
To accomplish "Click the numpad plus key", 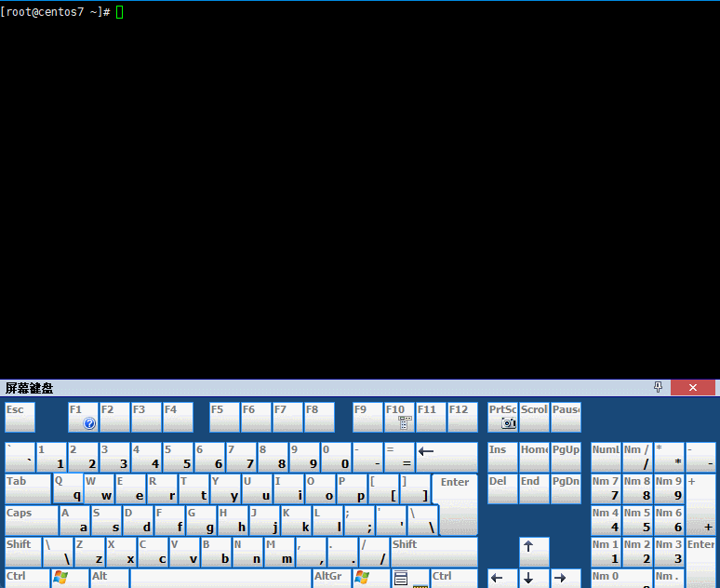I will pyautogui.click(x=700, y=504).
